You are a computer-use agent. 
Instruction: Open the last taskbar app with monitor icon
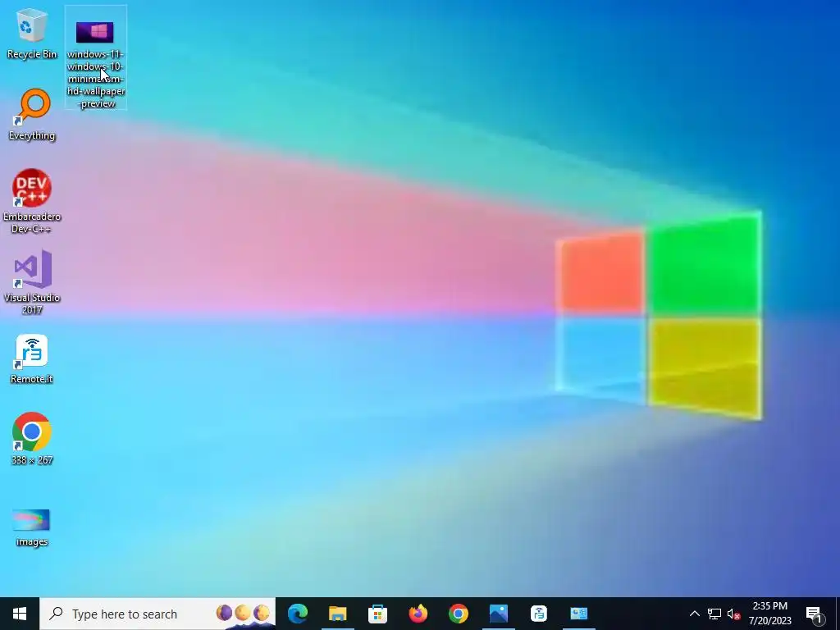[x=578, y=614]
